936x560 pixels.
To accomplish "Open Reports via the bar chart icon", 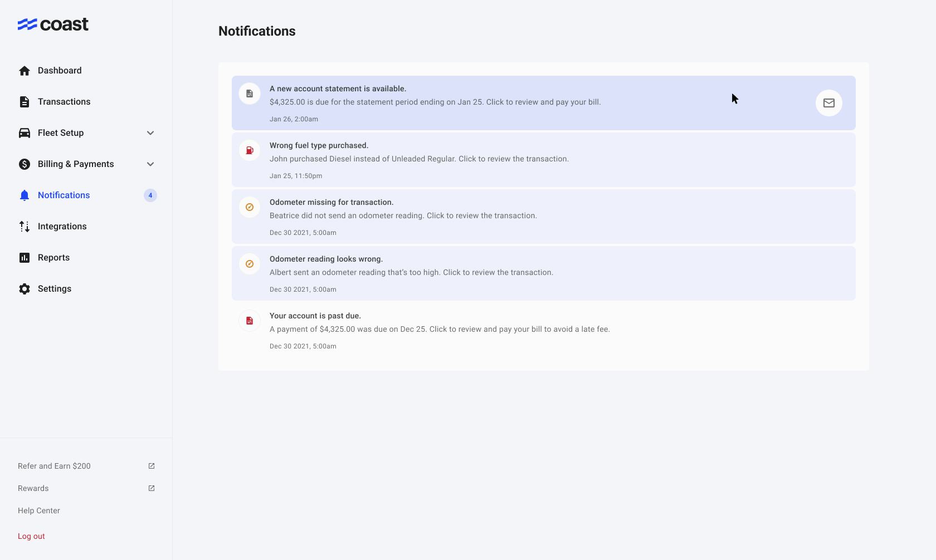I will click(x=25, y=257).
